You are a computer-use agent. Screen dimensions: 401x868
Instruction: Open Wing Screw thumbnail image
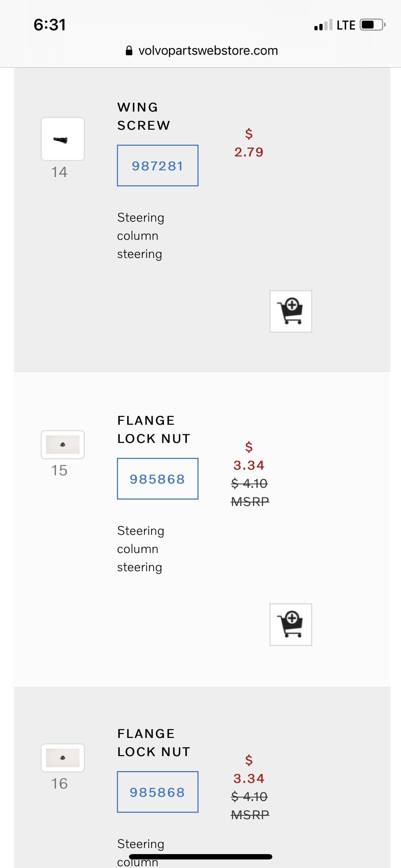coord(63,139)
